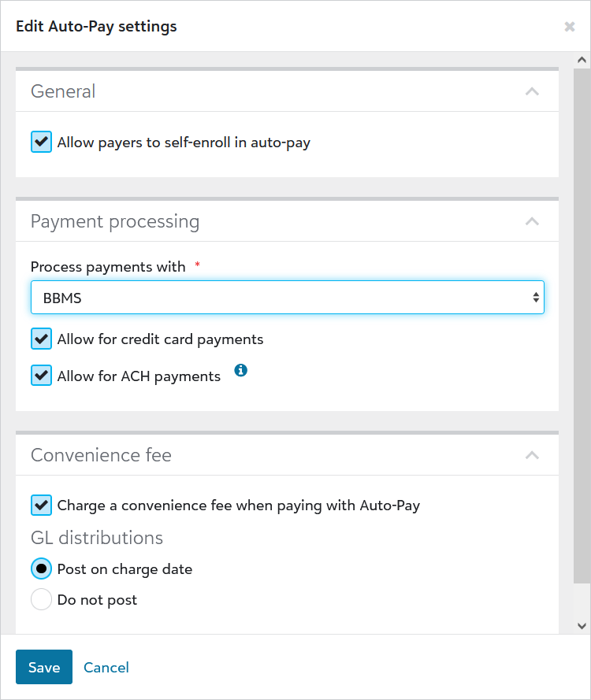Toggle Allow for credit card payments
Image resolution: width=591 pixels, height=700 pixels.
[41, 339]
